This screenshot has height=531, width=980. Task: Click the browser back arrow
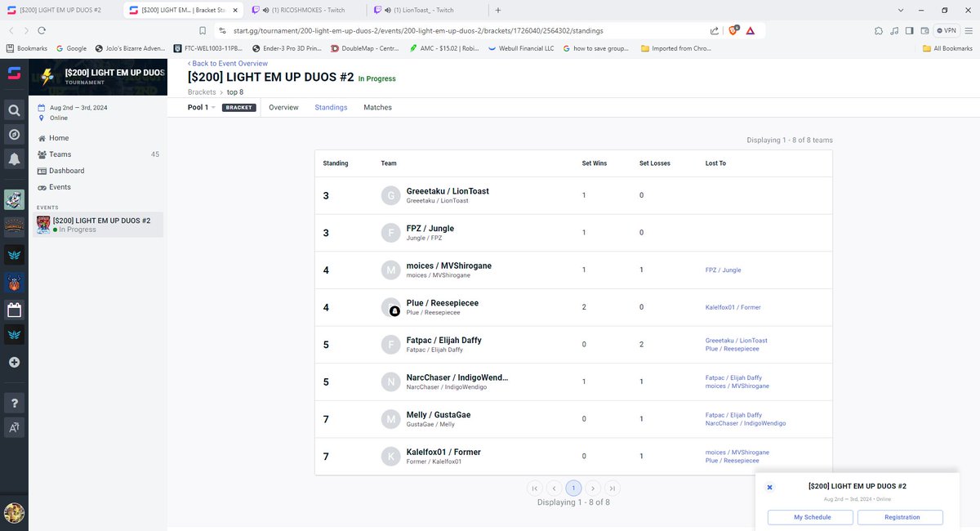click(11, 30)
